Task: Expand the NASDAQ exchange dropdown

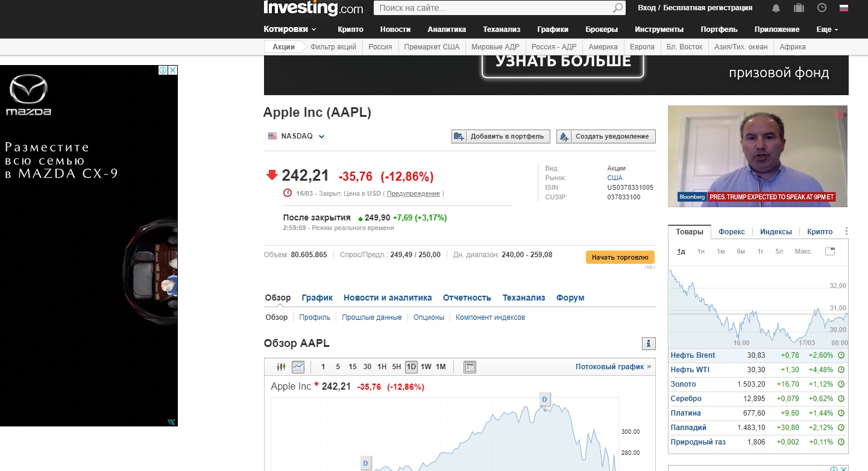Action: (x=321, y=136)
